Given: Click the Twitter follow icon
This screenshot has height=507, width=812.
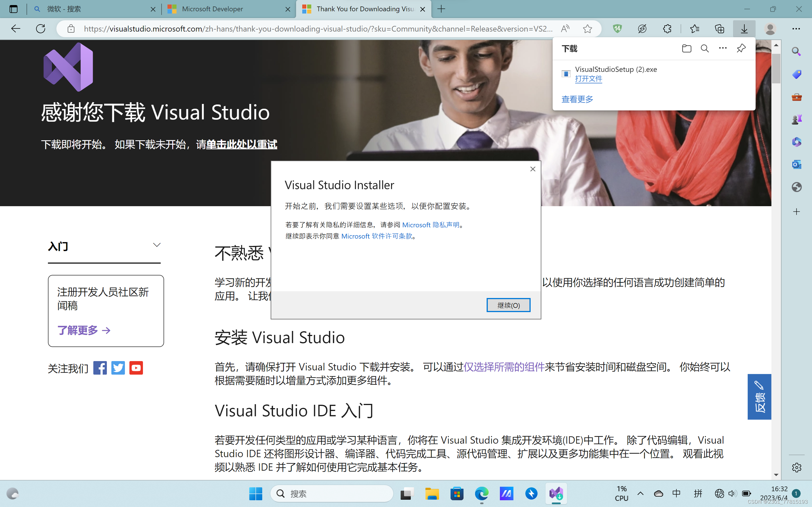Looking at the screenshot, I should (x=118, y=368).
